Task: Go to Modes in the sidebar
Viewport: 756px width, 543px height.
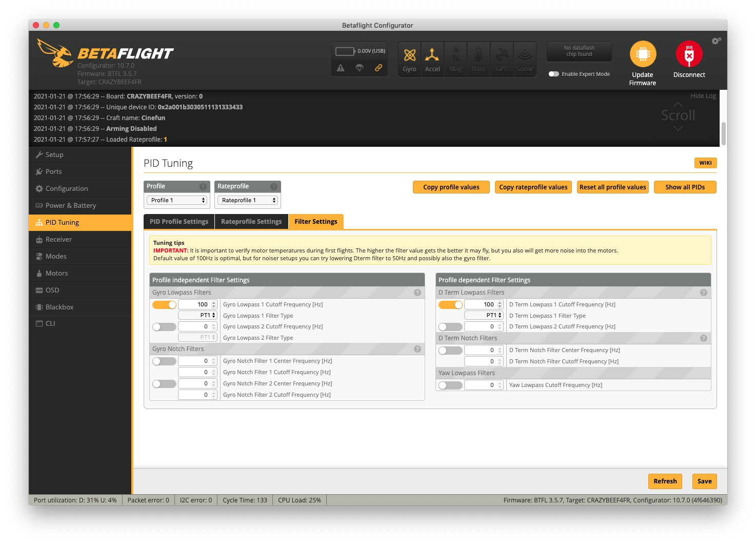Action: 80,257
